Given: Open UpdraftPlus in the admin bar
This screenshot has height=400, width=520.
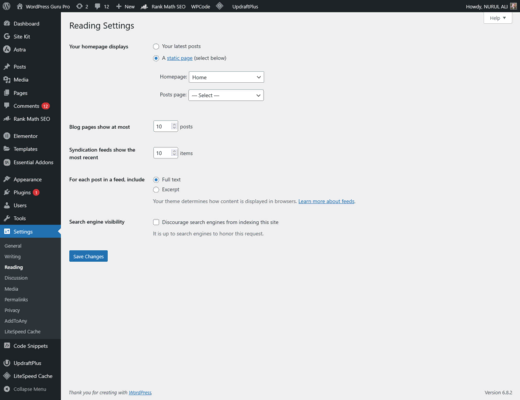Looking at the screenshot, I should pyautogui.click(x=245, y=6).
